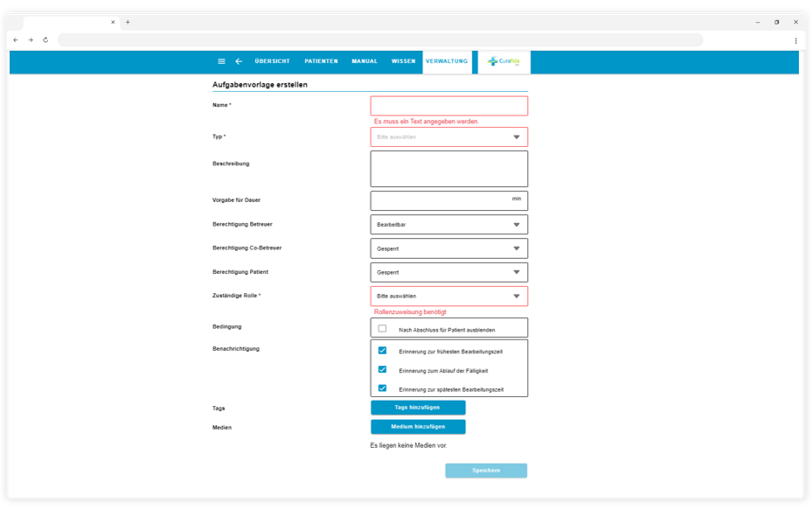Restore the browser window size
The height and width of the screenshot is (510, 812).
tap(777, 22)
